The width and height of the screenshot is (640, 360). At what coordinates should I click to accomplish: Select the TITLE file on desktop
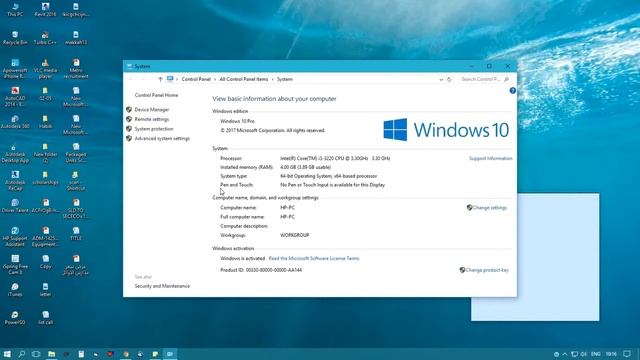pyautogui.click(x=76, y=234)
